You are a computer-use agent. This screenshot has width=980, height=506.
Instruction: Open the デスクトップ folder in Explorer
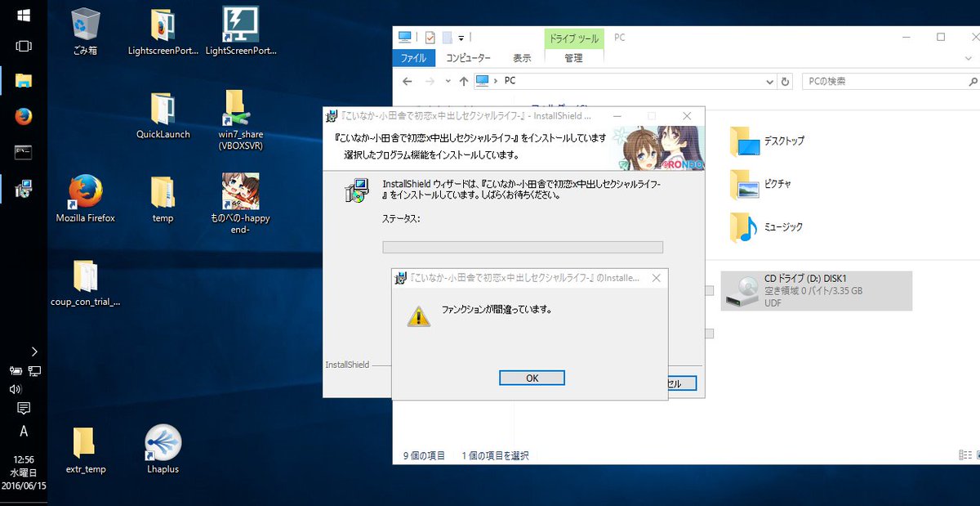point(766,141)
